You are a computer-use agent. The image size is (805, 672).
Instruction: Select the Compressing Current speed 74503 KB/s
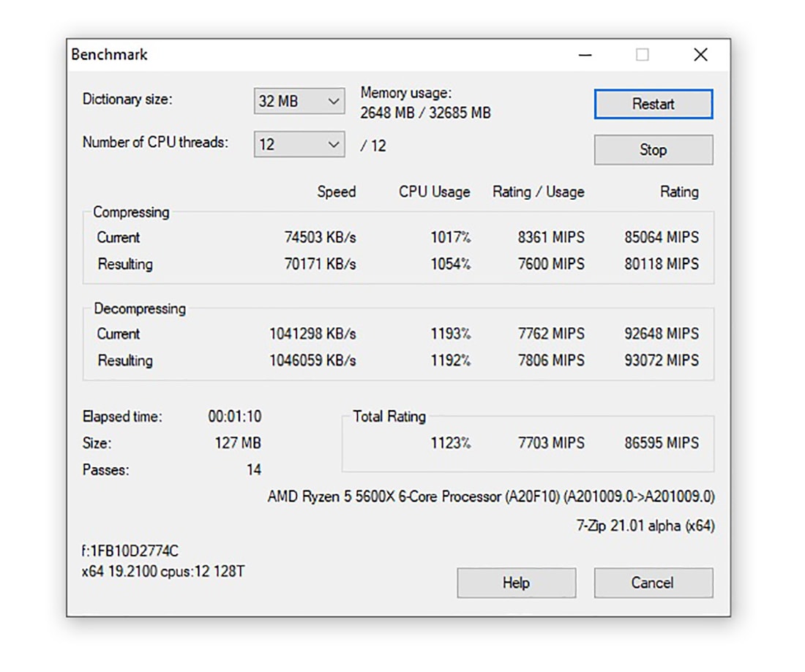point(320,237)
